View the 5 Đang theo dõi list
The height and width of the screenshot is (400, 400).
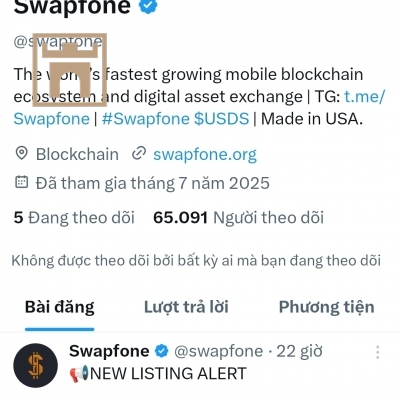coord(74,217)
